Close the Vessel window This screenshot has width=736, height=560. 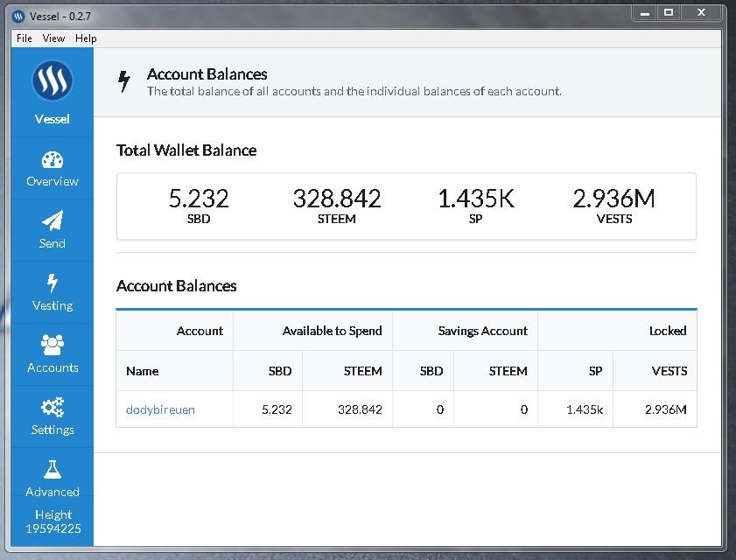pos(701,13)
